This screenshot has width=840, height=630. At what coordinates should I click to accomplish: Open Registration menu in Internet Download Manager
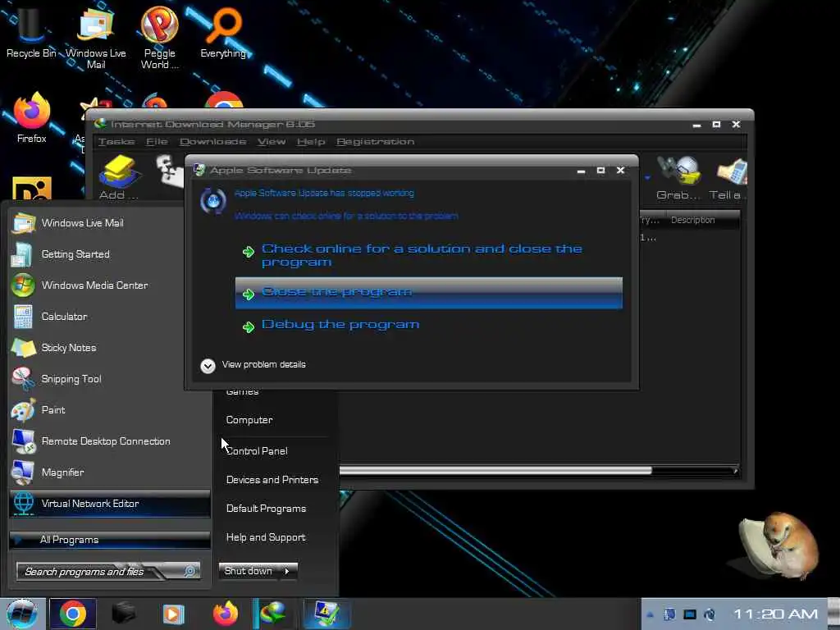[x=375, y=141]
